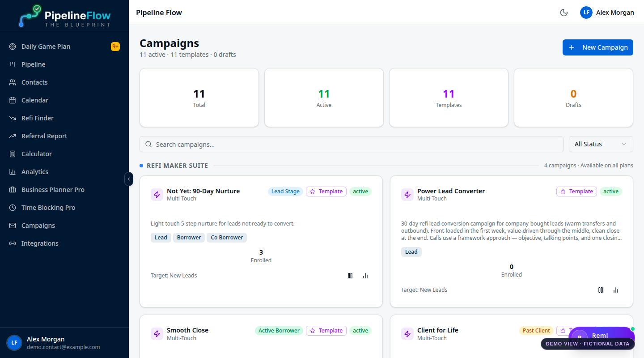The width and height of the screenshot is (644, 358).
Task: Click the LF avatar in the top header
Action: tap(586, 13)
